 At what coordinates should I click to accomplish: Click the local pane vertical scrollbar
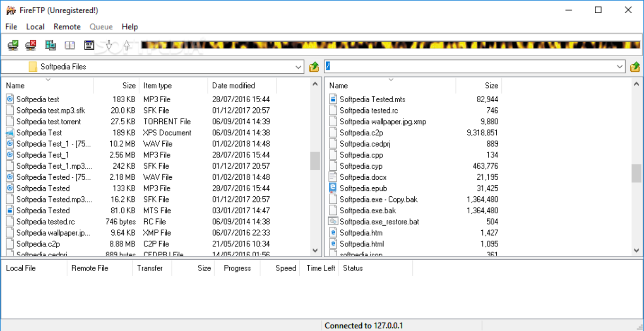(314, 161)
